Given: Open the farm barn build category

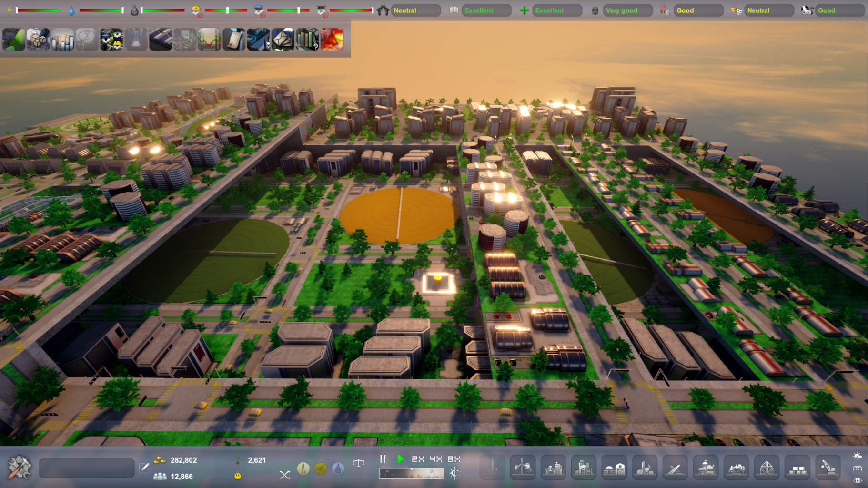Looking at the screenshot, I should [x=614, y=467].
